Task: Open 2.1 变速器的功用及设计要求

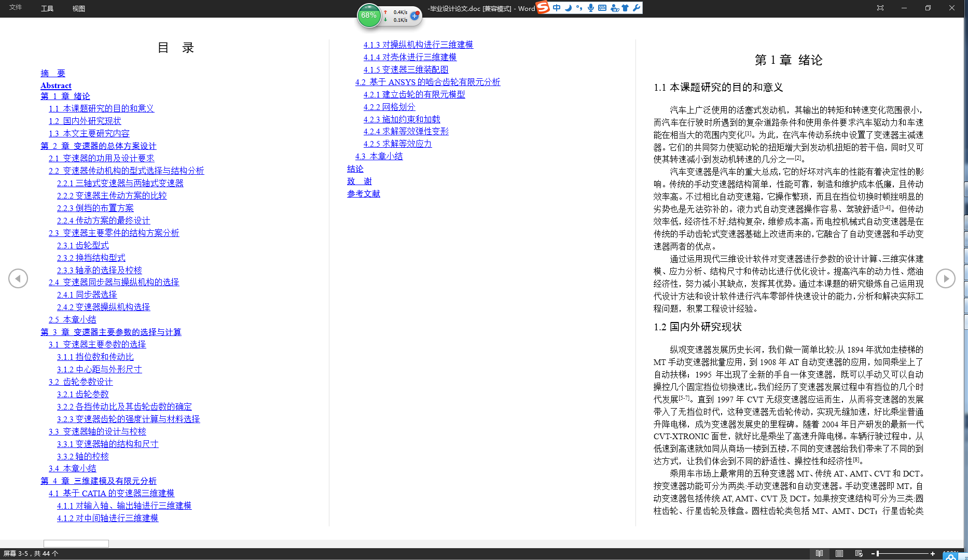Action: [101, 158]
